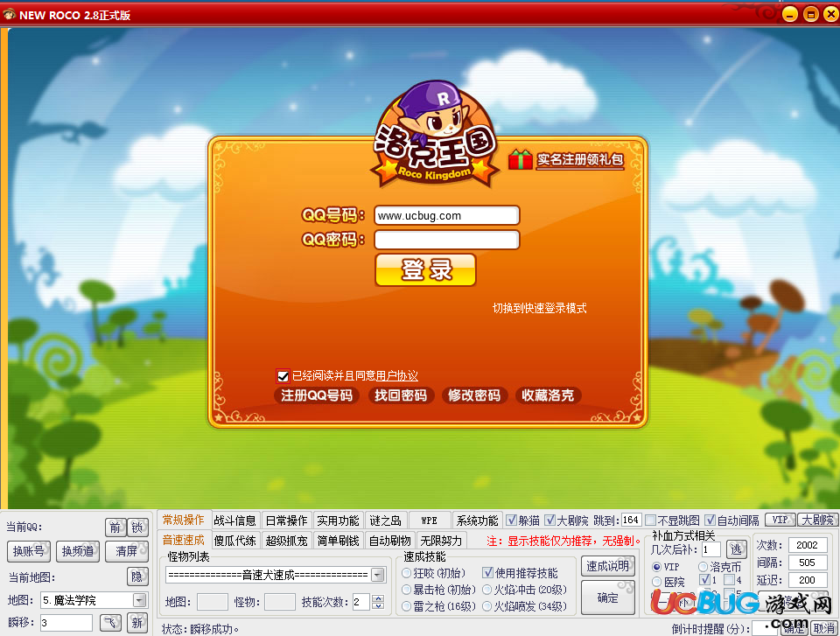840x636 pixels.
Task: Click the gift box icon for 实名注册领礼包
Action: [520, 160]
